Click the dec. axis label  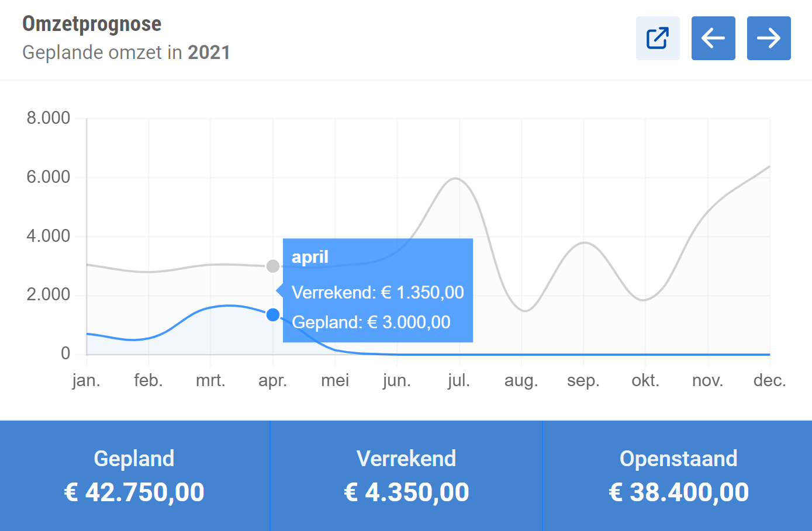pos(769,381)
